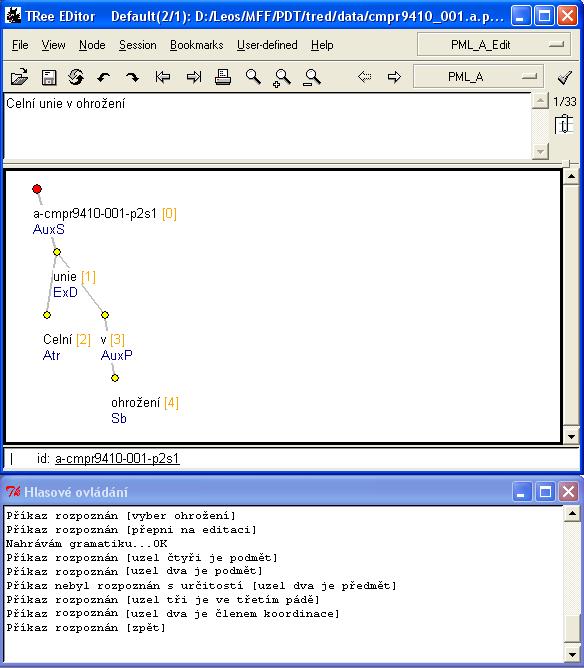Maximize the Hlasové ovládání window
Image resolution: width=584 pixels, height=668 pixels.
[x=545, y=492]
